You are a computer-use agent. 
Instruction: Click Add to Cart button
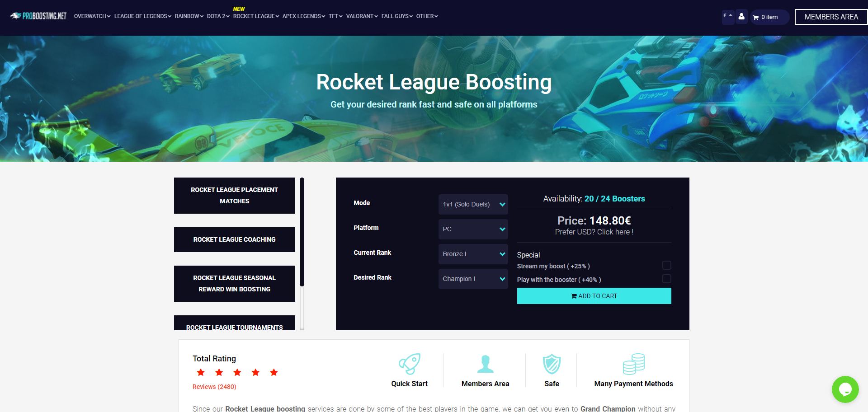click(x=594, y=296)
